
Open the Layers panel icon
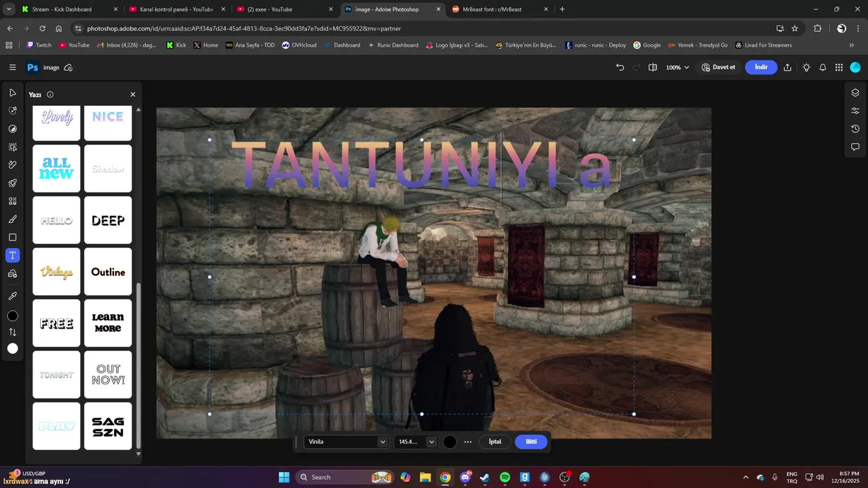pos(855,93)
